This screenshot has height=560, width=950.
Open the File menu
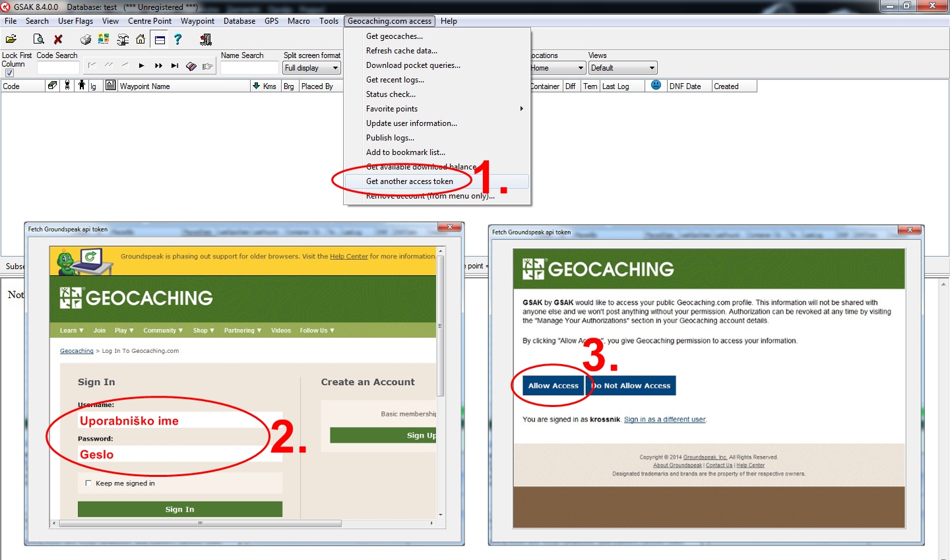click(x=11, y=21)
